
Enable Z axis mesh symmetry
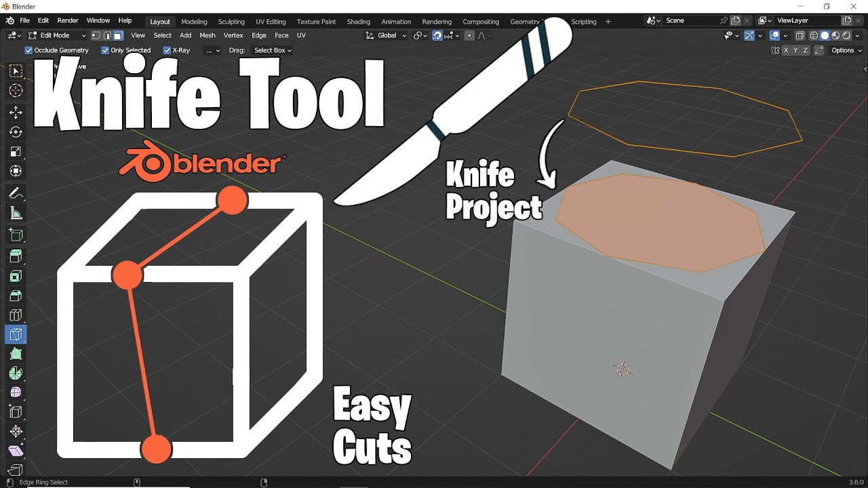click(x=805, y=50)
